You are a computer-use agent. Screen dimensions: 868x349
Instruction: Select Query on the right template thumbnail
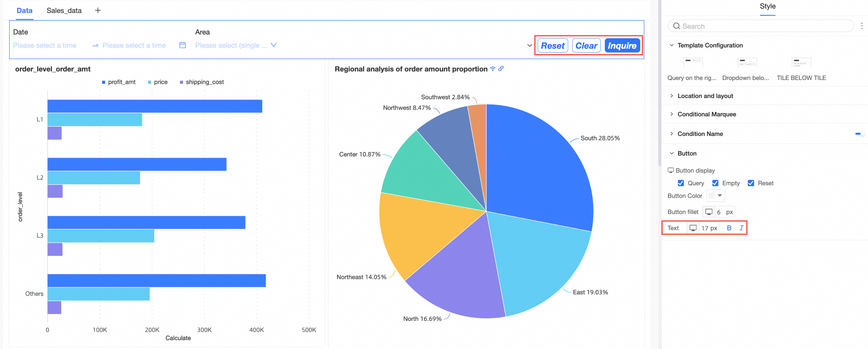[692, 62]
